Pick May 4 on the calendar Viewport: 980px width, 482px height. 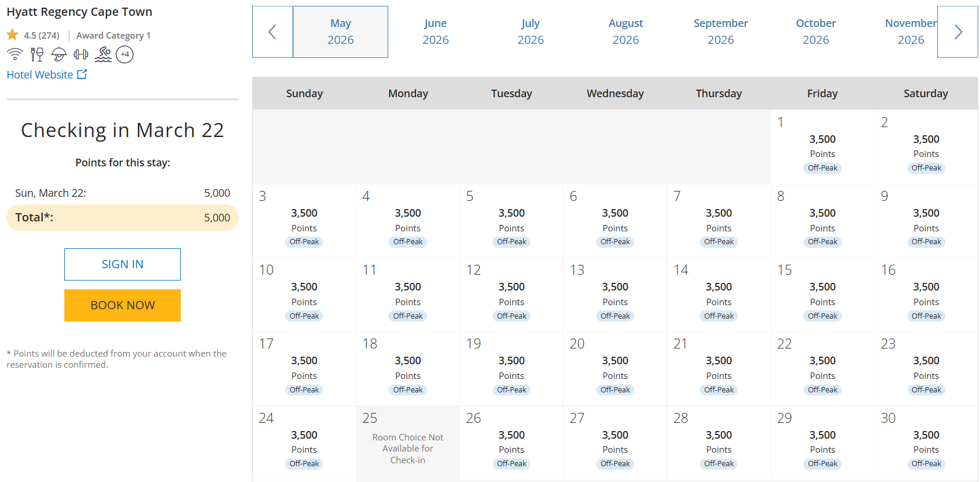point(408,221)
